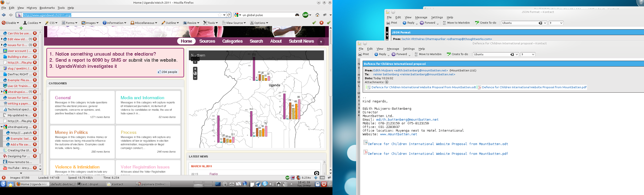
Task: Click the red error icon on the Web Developer toolbar
Action: (x=322, y=23)
